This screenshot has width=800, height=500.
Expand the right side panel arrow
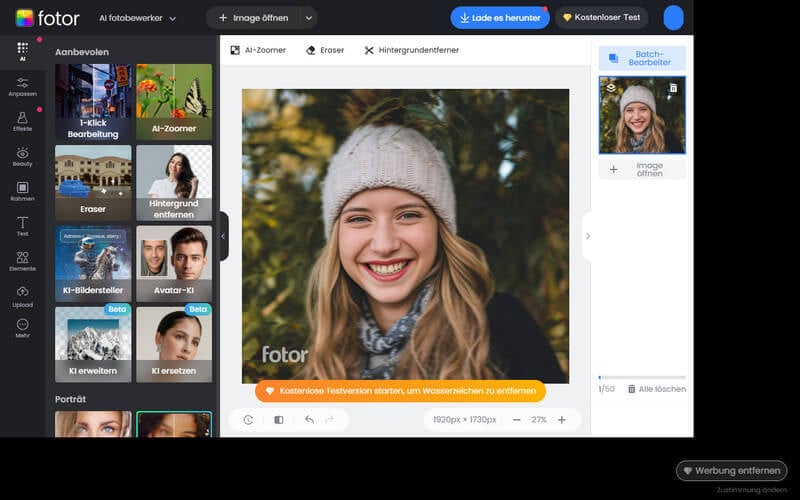pyautogui.click(x=588, y=236)
